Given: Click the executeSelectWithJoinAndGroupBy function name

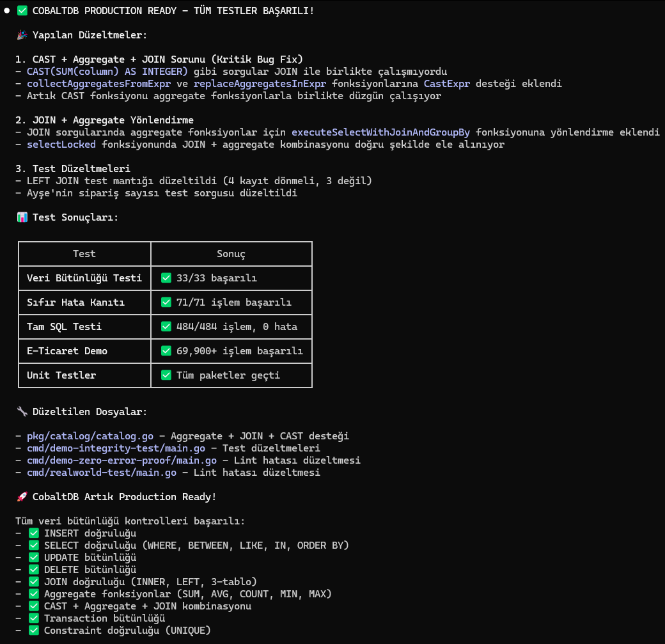Looking at the screenshot, I should coord(381,132).
